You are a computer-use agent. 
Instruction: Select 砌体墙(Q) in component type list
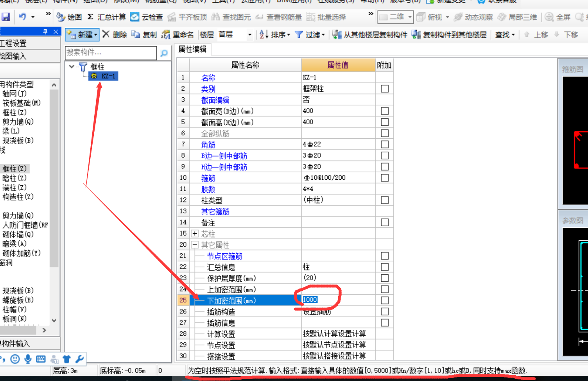(x=18, y=234)
